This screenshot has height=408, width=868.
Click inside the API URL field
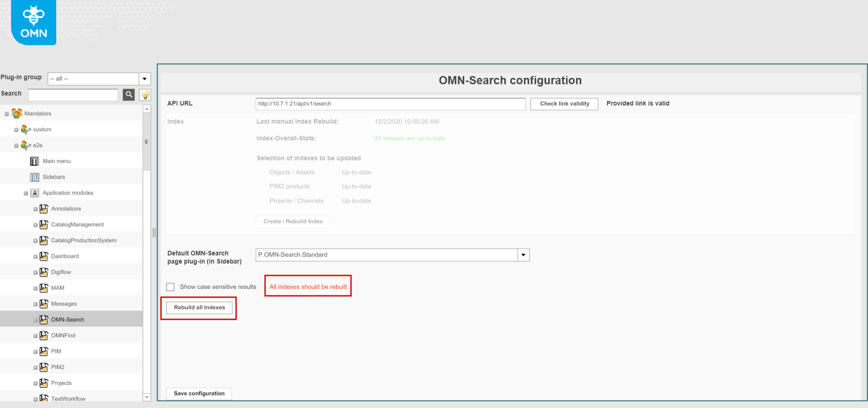[x=390, y=104]
